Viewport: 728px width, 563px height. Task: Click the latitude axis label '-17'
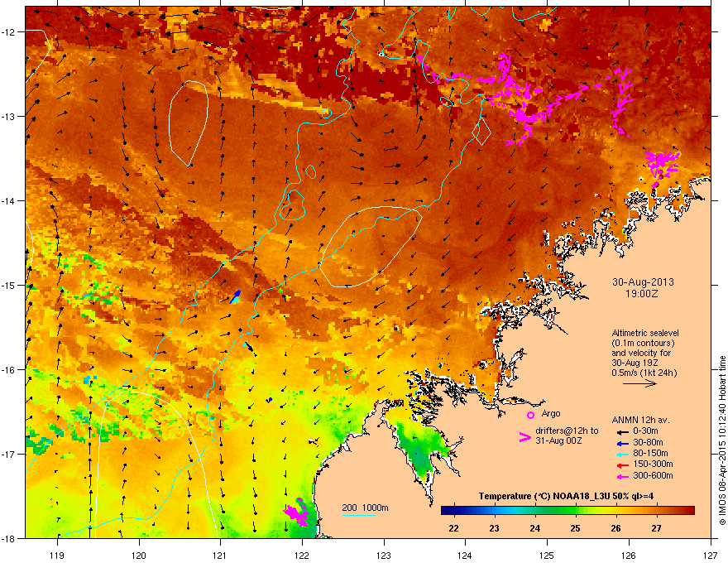(8, 455)
